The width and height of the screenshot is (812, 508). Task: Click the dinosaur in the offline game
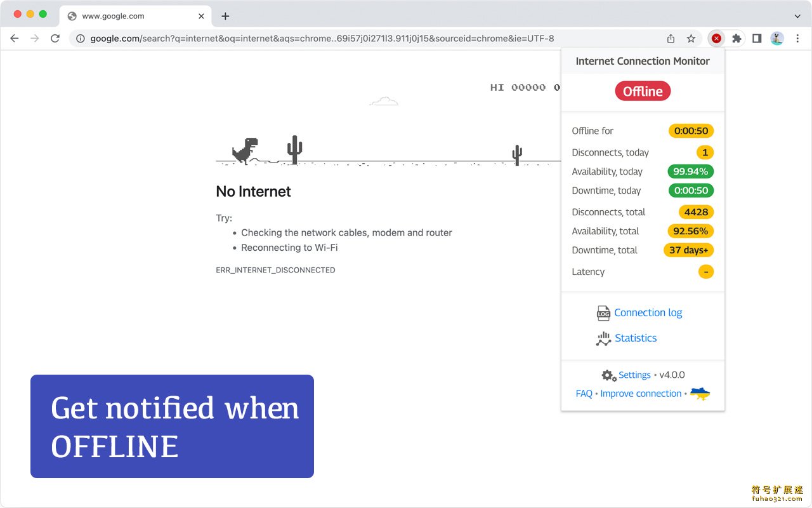click(245, 151)
